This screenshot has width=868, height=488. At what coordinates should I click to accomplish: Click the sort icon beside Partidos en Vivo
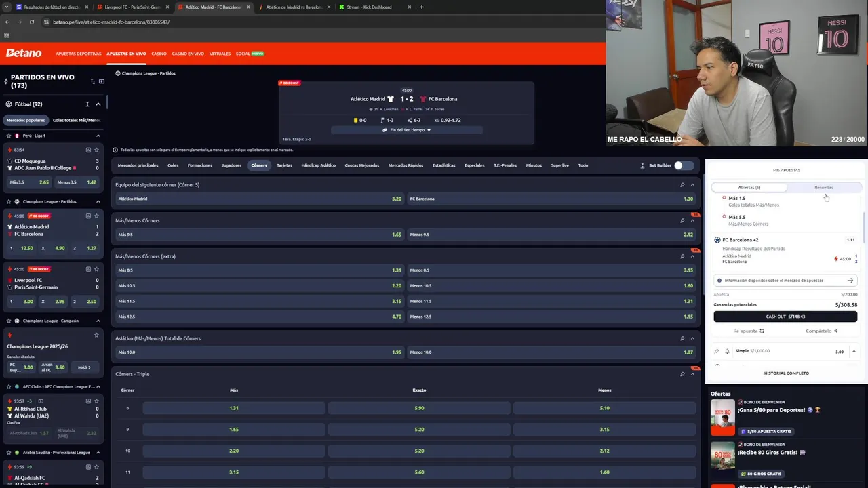click(x=93, y=81)
